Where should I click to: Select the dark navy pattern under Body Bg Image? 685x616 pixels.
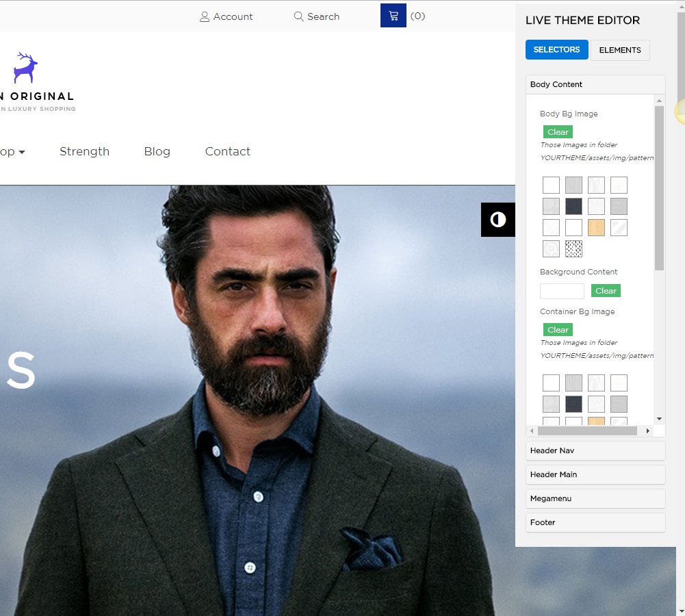pyautogui.click(x=573, y=206)
